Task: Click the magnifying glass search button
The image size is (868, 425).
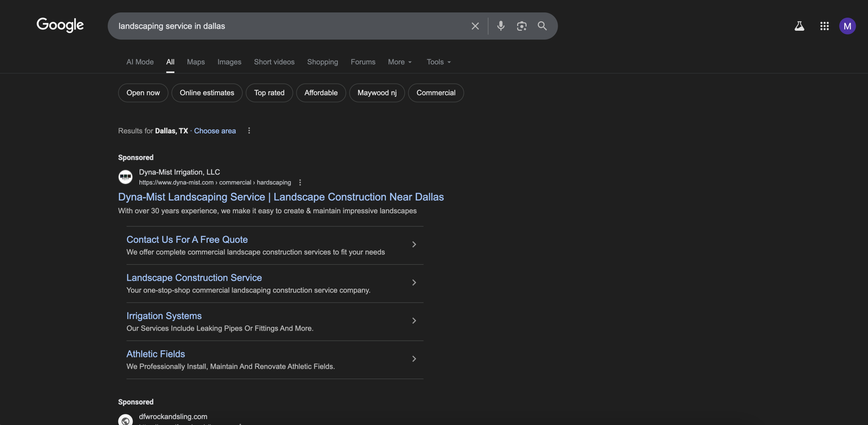Action: coord(542,26)
